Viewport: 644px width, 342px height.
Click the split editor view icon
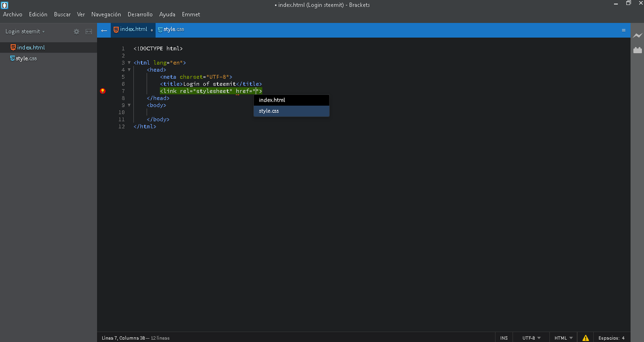[89, 31]
